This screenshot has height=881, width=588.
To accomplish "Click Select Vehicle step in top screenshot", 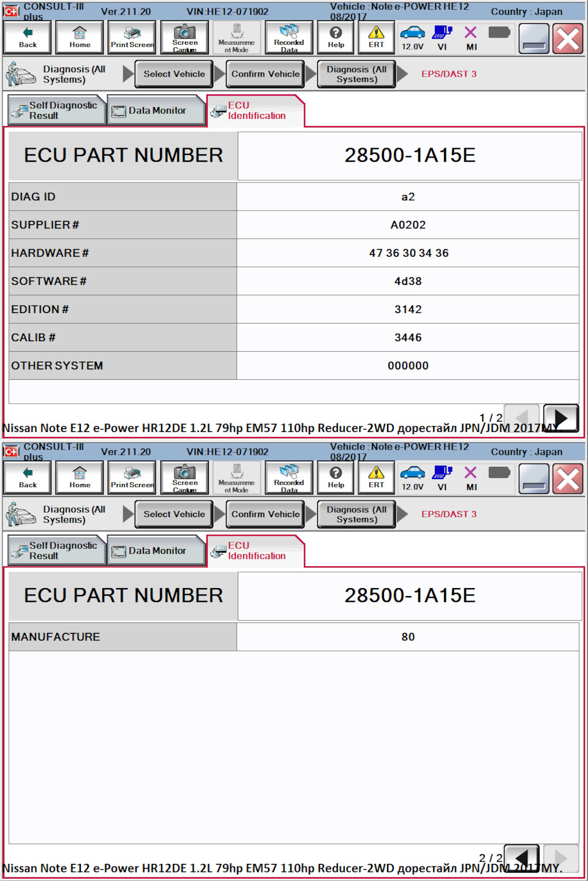I will click(174, 74).
